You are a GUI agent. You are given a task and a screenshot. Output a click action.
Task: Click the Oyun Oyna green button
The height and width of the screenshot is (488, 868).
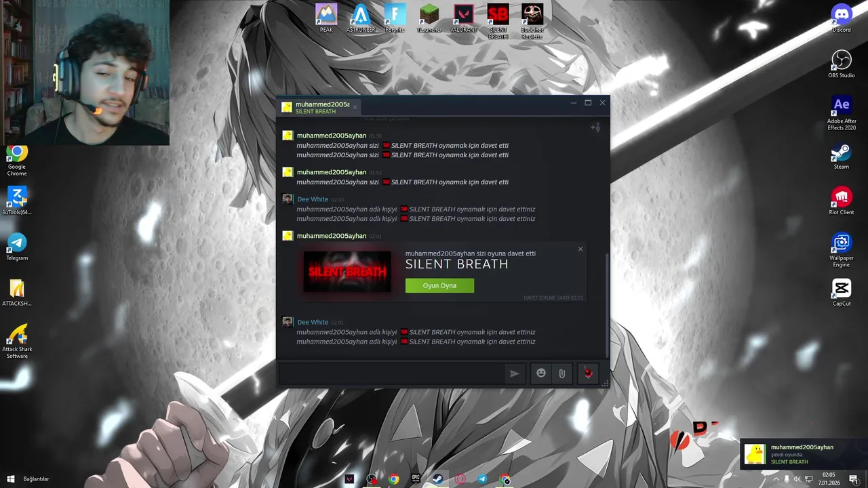439,285
